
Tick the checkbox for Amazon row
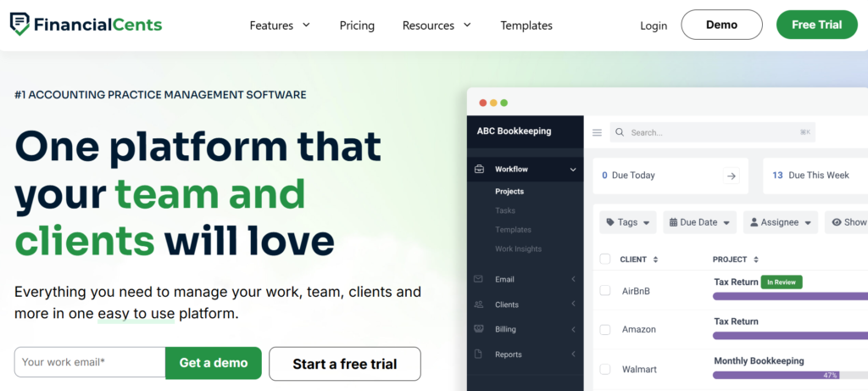[x=605, y=330]
